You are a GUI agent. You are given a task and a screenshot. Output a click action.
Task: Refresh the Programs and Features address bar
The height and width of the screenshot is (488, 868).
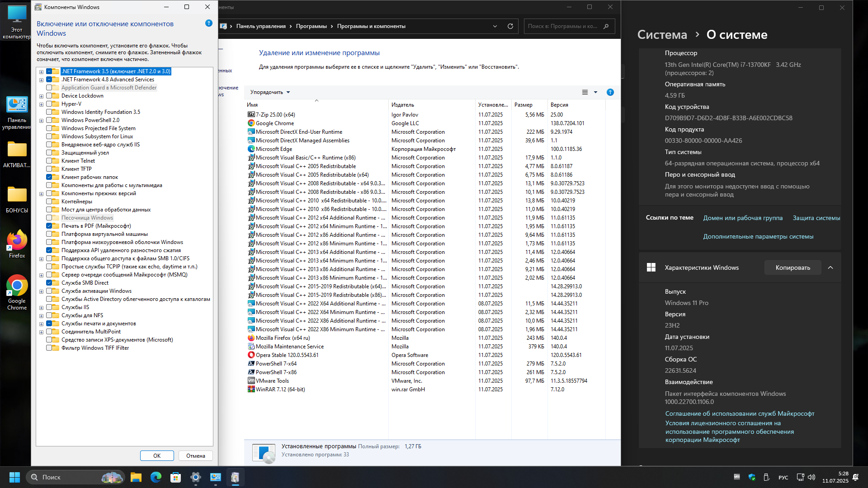[x=510, y=26]
